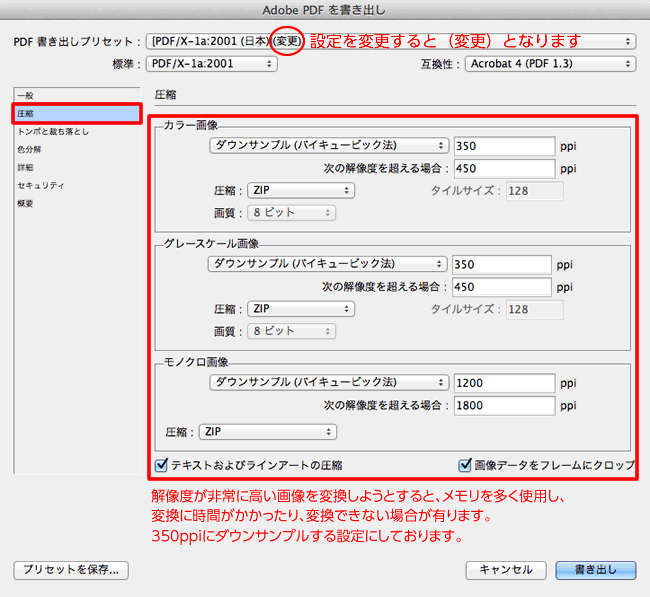Select 一般 in the sidebar list

pyautogui.click(x=77, y=95)
